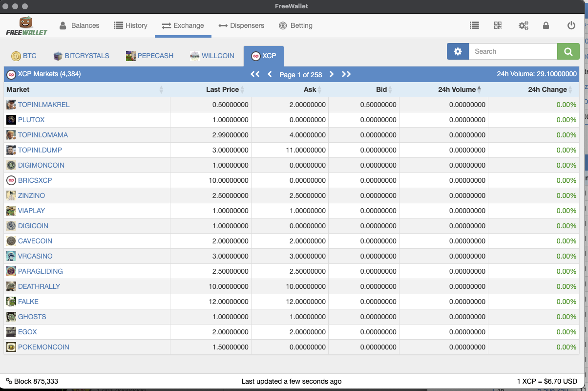
Task: Open the PARAGLIDING market link
Action: tap(41, 271)
